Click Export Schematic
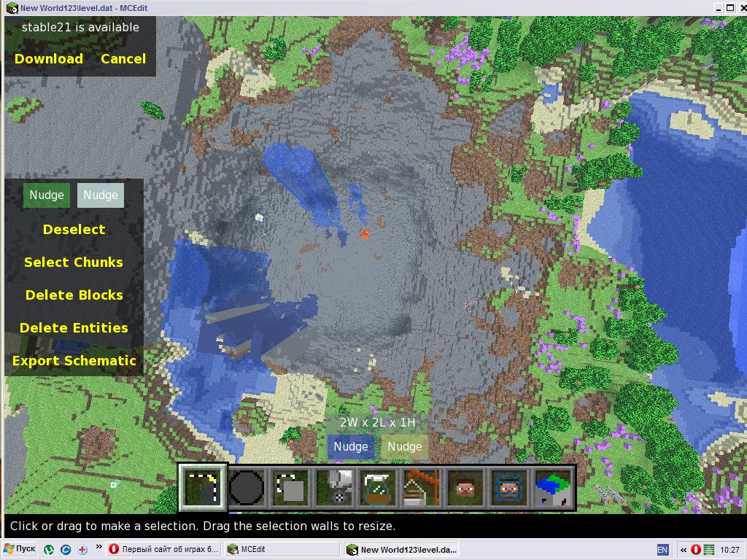Viewport: 747px width, 560px height. 74,361
